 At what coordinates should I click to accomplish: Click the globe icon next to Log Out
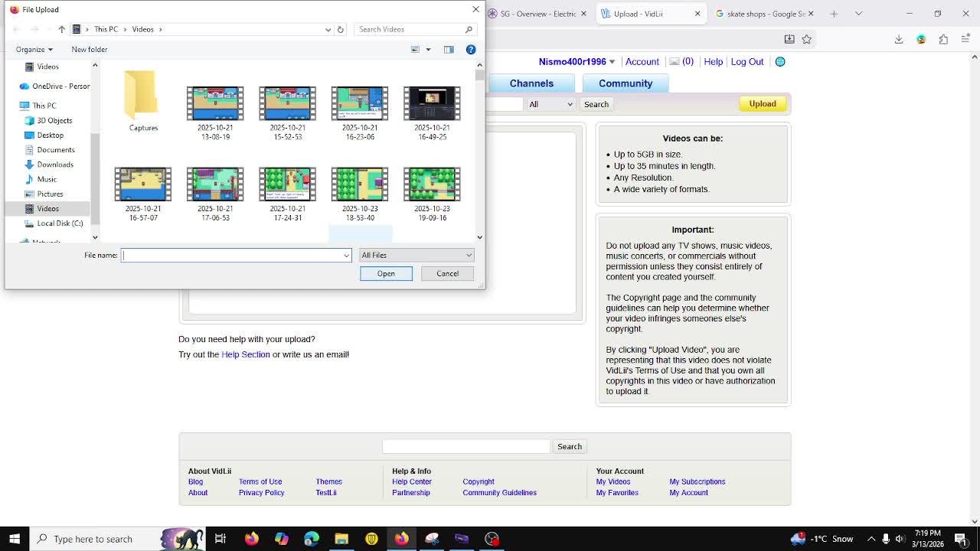coord(780,61)
